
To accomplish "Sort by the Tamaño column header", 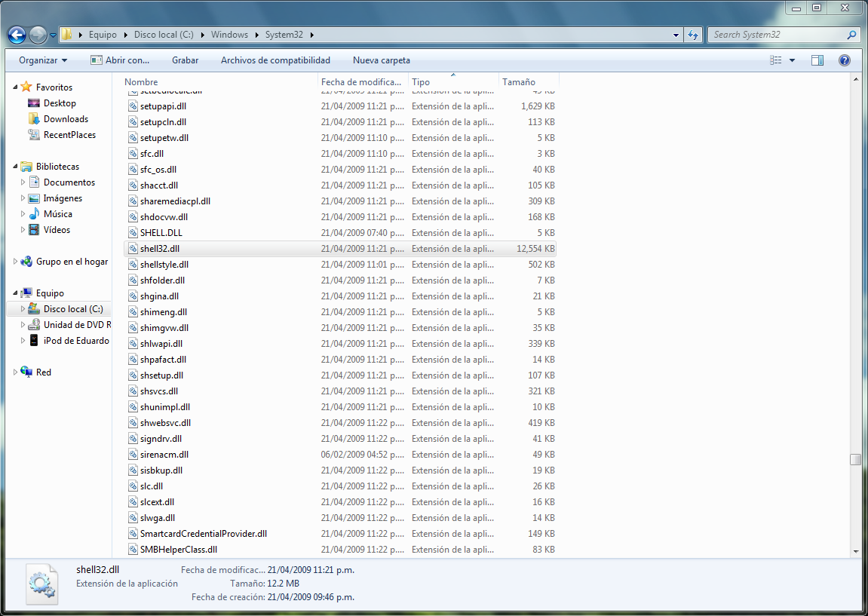I will (529, 82).
